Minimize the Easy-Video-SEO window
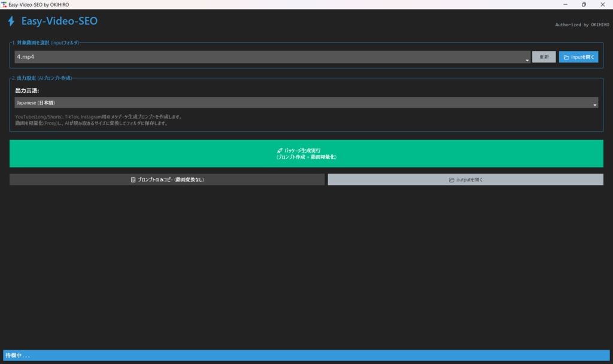The image size is (613, 364). pyautogui.click(x=565, y=5)
